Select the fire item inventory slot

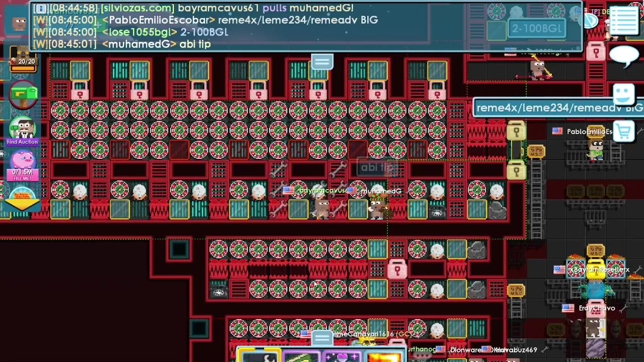pos(383,356)
